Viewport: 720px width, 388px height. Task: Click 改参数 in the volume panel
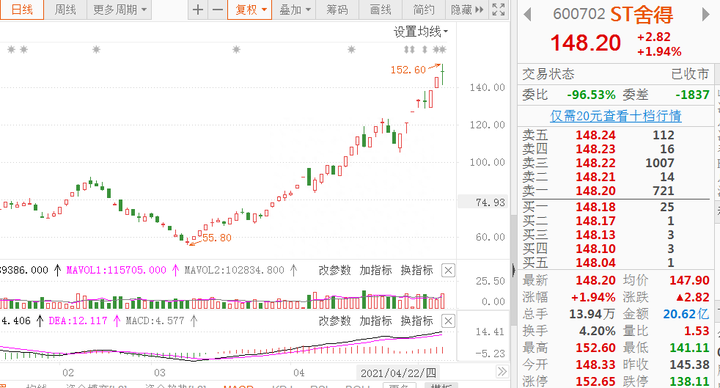(335, 270)
